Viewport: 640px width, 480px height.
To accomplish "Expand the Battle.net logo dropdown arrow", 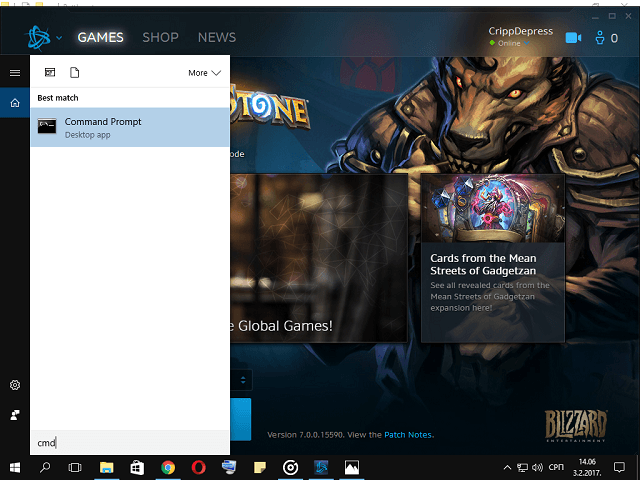I will point(59,38).
